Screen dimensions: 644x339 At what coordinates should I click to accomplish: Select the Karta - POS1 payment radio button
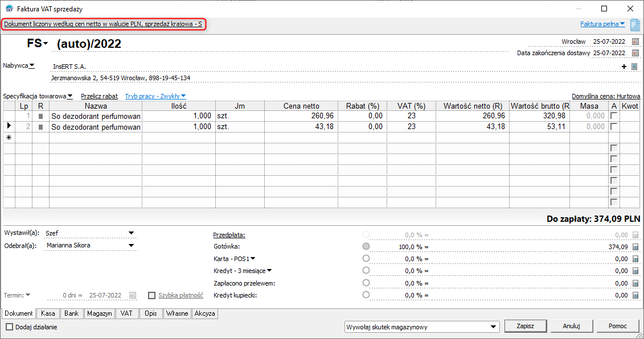pos(366,259)
